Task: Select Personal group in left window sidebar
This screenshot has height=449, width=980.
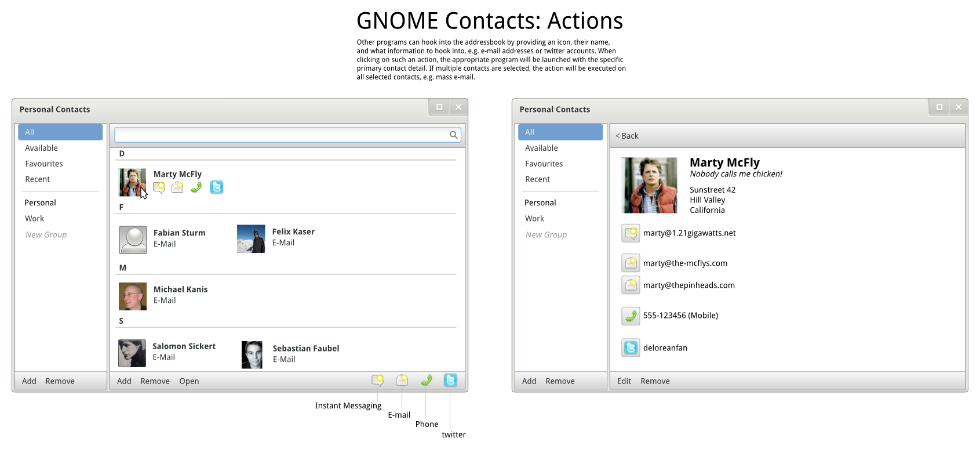Action: pyautogui.click(x=40, y=203)
